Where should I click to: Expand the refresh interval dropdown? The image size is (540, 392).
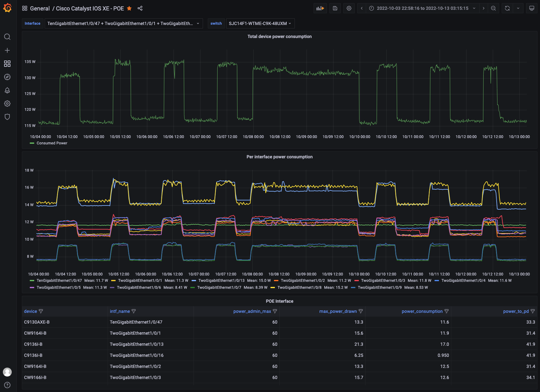coord(518,9)
